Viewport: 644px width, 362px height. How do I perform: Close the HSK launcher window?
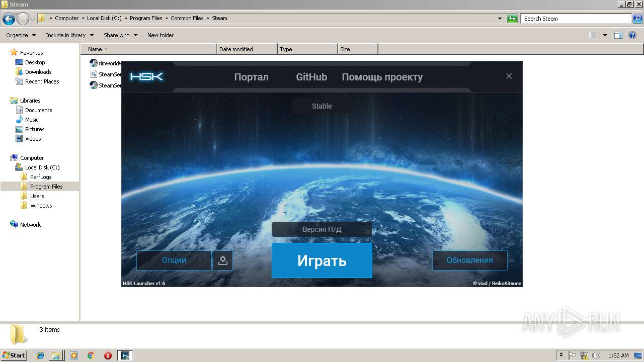point(509,76)
